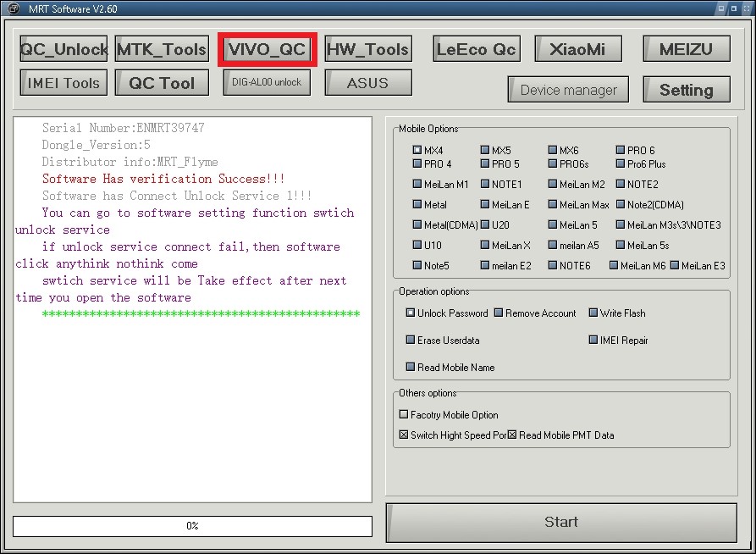Enable Erase Userdata operation
This screenshot has width=756, height=554.
(x=411, y=340)
